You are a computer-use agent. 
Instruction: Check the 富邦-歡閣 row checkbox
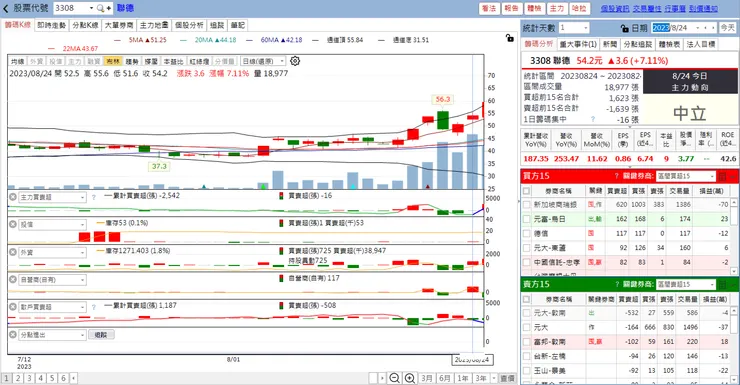526,342
